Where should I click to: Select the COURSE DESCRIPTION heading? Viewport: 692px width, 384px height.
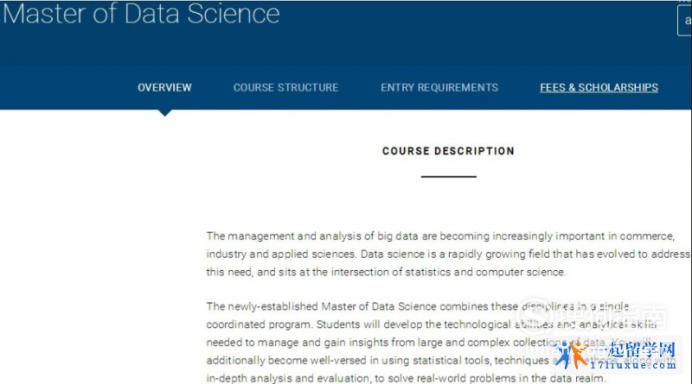(448, 151)
